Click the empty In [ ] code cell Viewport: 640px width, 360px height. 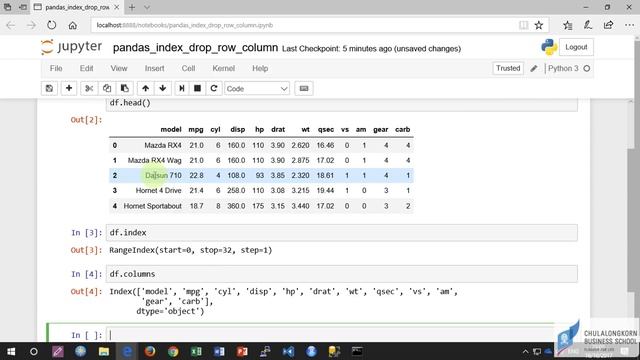341,335
